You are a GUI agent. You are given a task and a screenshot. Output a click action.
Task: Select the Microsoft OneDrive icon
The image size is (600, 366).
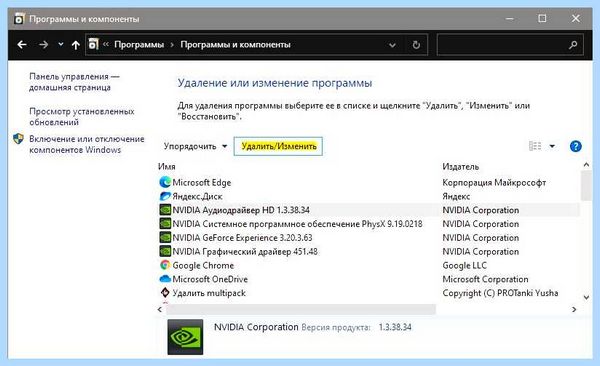pos(165,279)
